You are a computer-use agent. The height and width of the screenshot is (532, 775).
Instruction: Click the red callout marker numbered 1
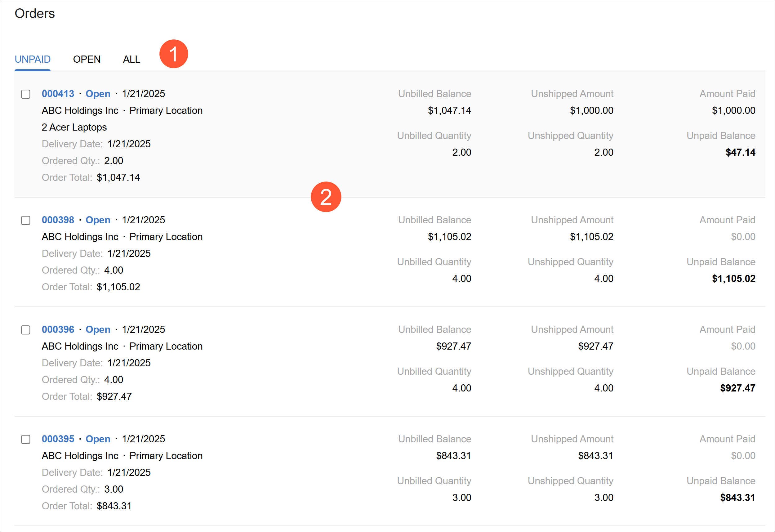tap(174, 54)
